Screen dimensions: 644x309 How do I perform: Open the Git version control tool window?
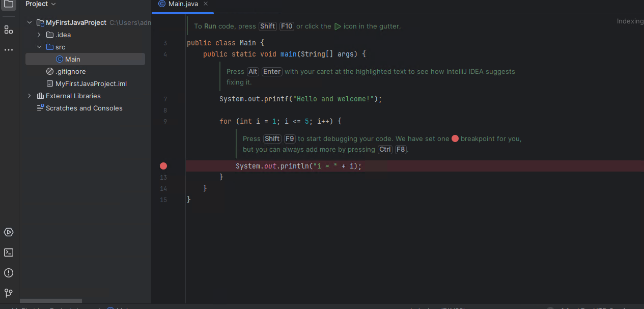[x=8, y=293]
